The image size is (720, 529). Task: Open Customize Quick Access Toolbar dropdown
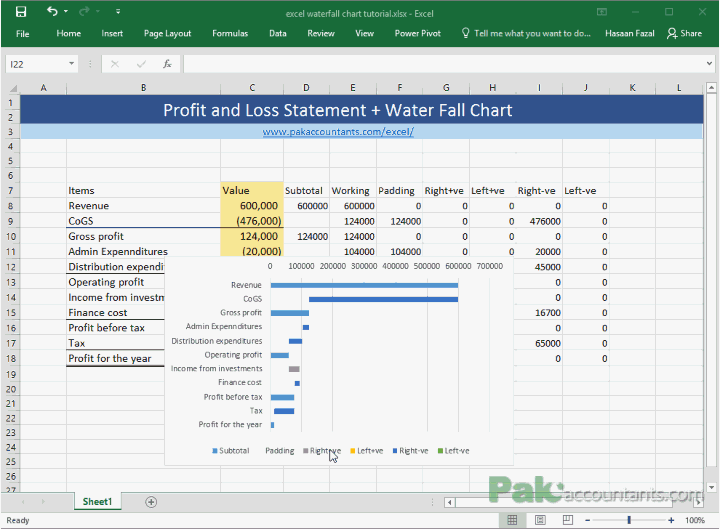point(118,11)
